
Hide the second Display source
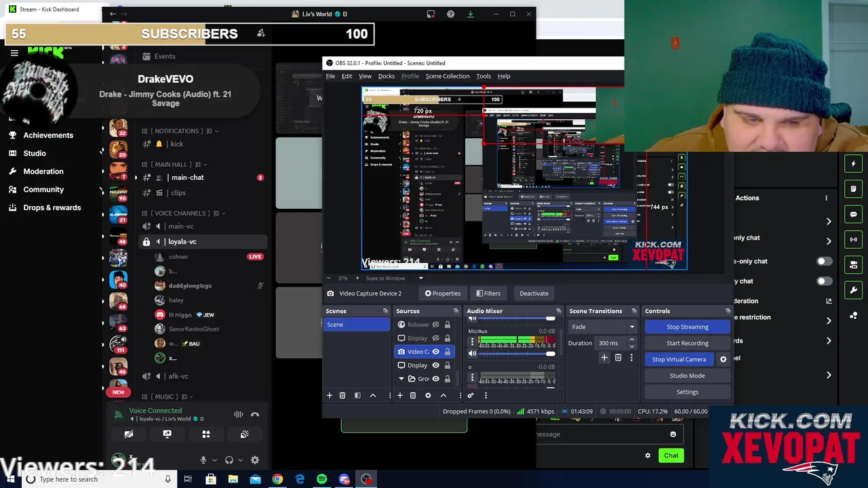tap(436, 365)
